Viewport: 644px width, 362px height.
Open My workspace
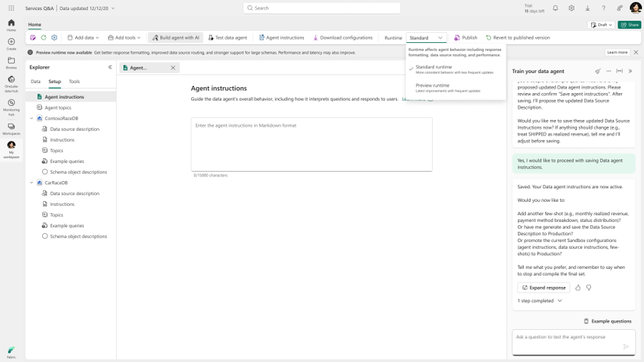(11, 150)
